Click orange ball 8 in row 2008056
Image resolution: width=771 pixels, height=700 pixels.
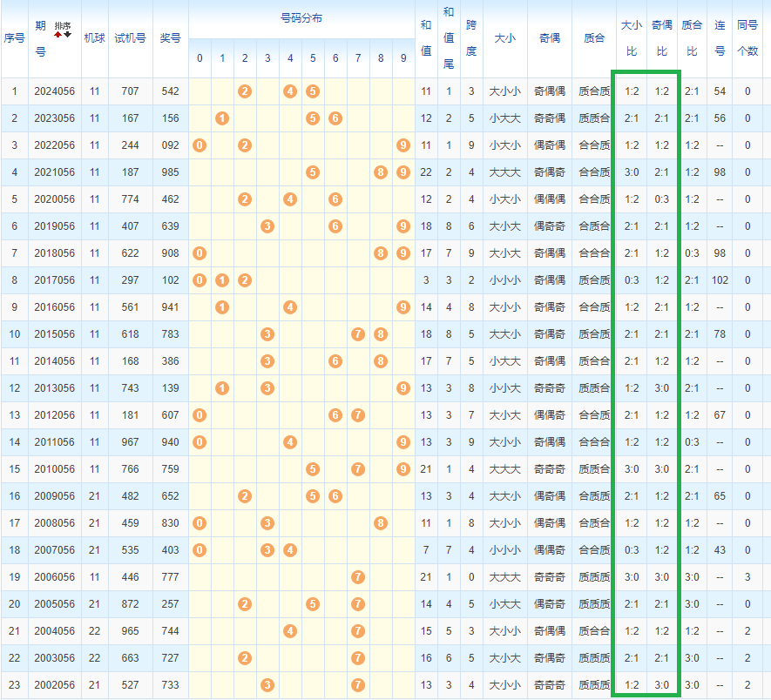pyautogui.click(x=381, y=523)
